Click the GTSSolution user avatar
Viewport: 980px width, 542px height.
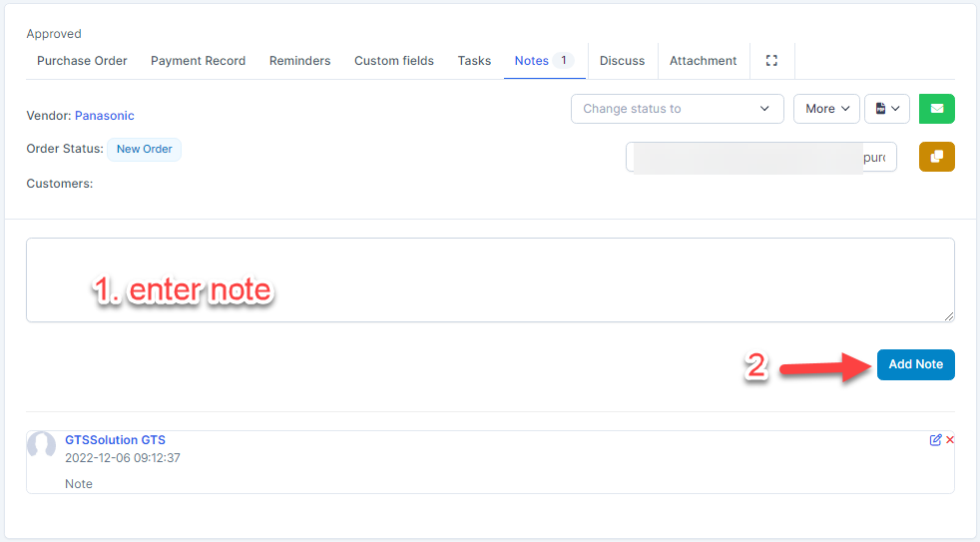(x=42, y=446)
